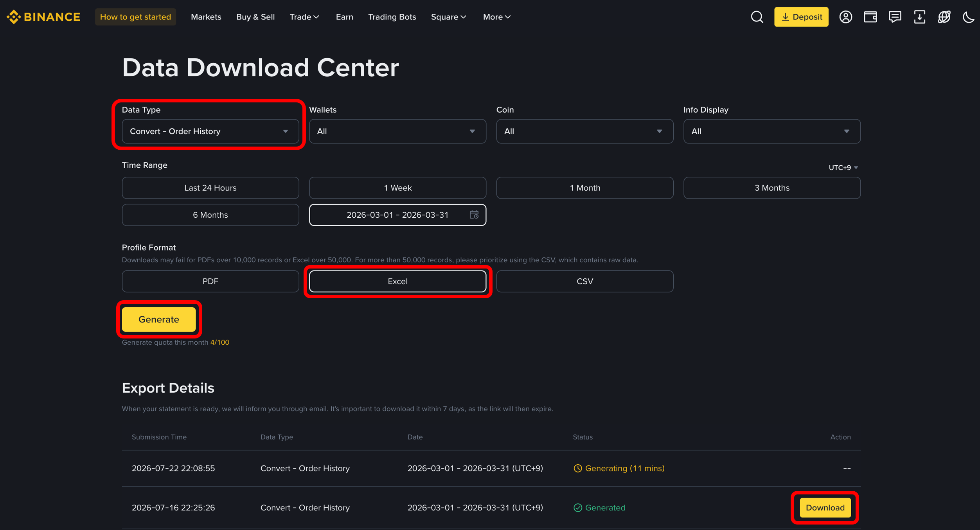Select CSV profile format
980x530 pixels.
(x=584, y=281)
